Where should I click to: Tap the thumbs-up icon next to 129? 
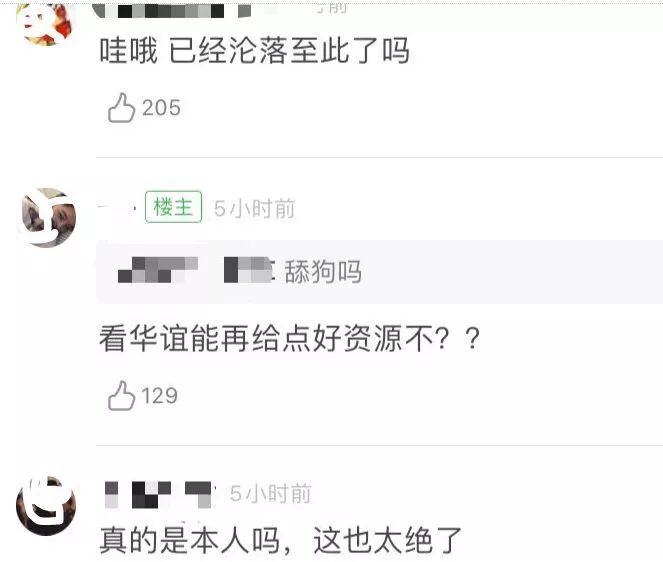point(121,396)
